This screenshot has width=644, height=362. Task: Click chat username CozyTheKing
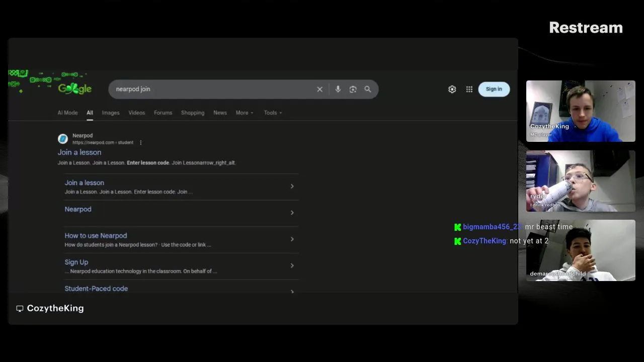(x=485, y=241)
